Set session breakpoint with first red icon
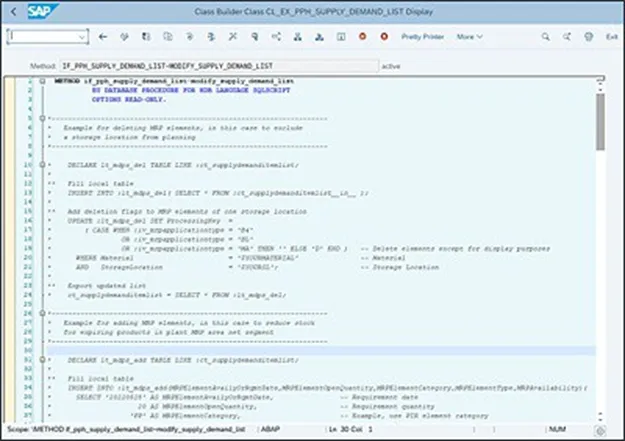Screen dimensions: 625x441 [x=363, y=37]
